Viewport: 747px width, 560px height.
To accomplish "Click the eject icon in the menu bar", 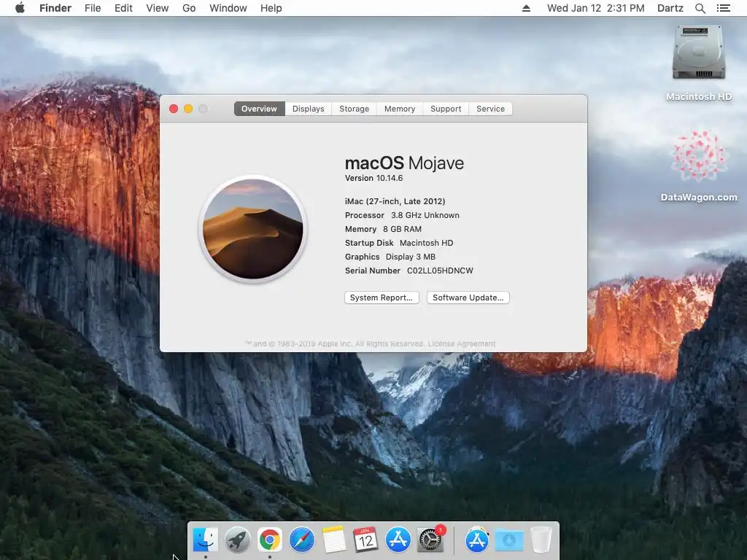I will [526, 8].
